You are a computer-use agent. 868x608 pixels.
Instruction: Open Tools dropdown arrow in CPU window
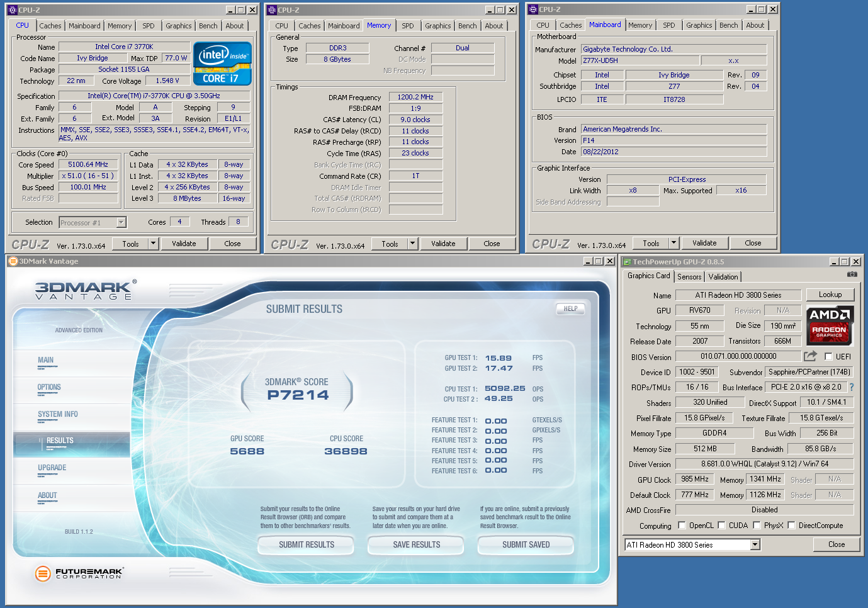pos(153,244)
